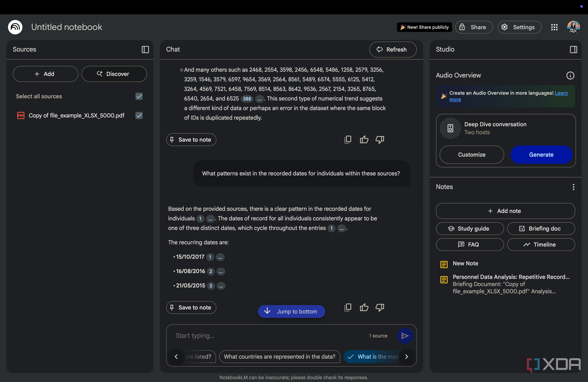The width and height of the screenshot is (588, 382).
Task: Open Personnel Data Analysis note
Action: tap(505, 284)
